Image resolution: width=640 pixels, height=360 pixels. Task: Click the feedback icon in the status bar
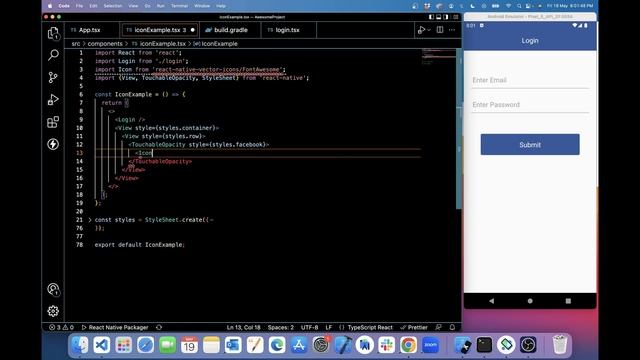(x=439, y=327)
